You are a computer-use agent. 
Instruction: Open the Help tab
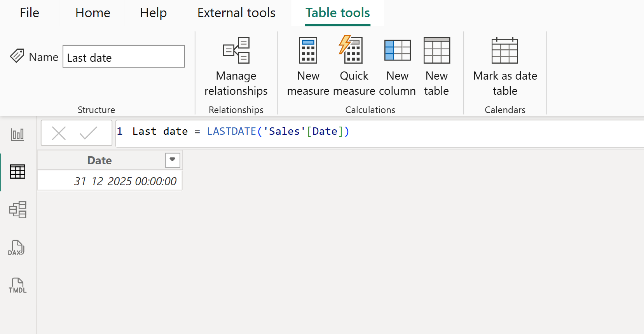click(153, 13)
